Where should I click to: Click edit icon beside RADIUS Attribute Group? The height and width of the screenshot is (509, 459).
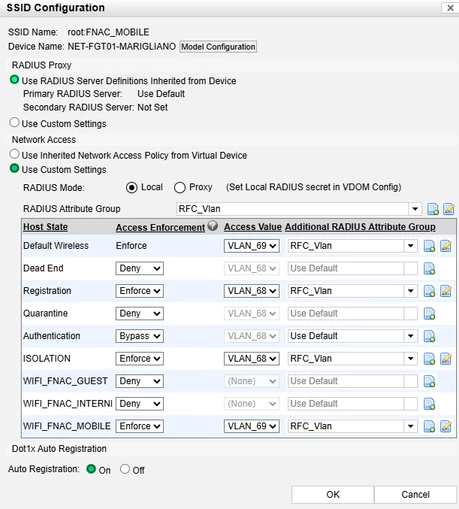tap(449, 209)
